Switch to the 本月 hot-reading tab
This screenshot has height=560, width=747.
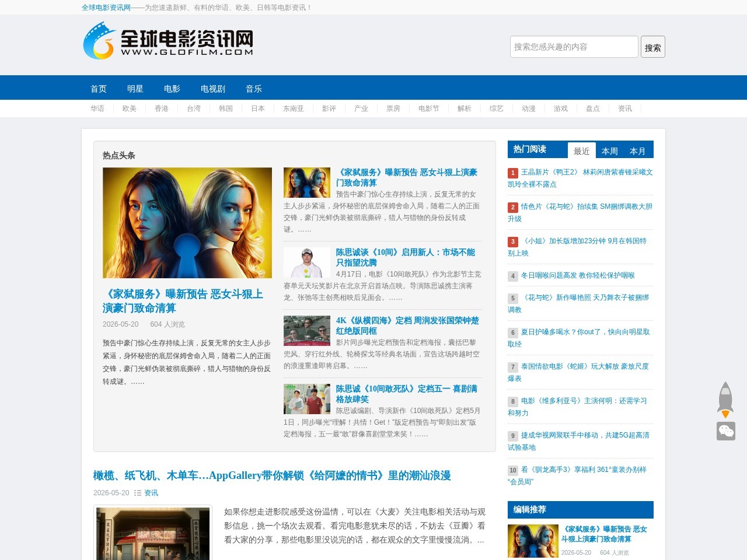638,150
